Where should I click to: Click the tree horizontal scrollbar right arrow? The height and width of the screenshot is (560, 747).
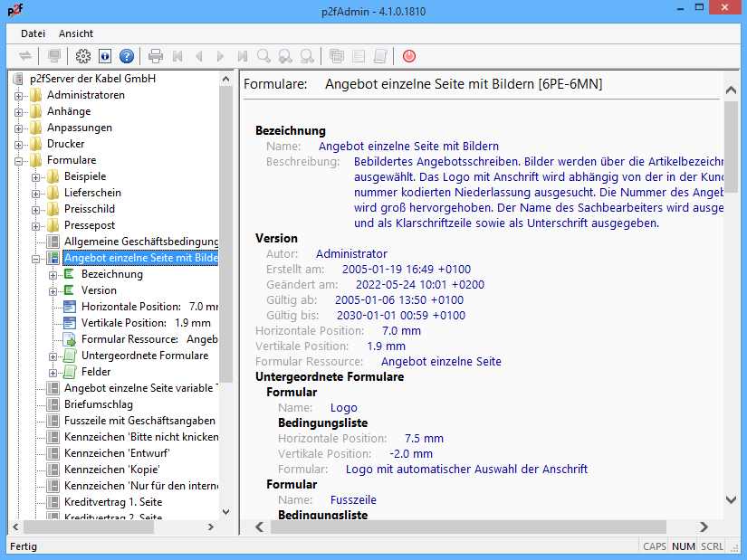209,527
